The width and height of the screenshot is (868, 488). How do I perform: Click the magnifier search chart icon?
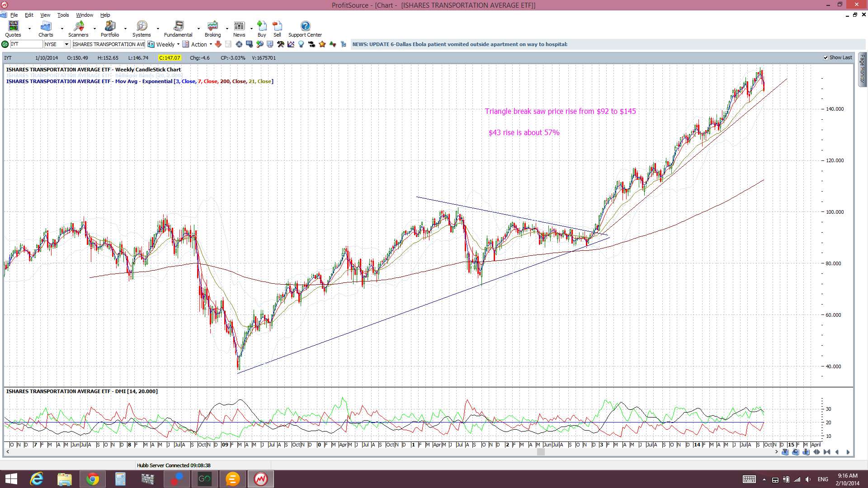tap(259, 44)
